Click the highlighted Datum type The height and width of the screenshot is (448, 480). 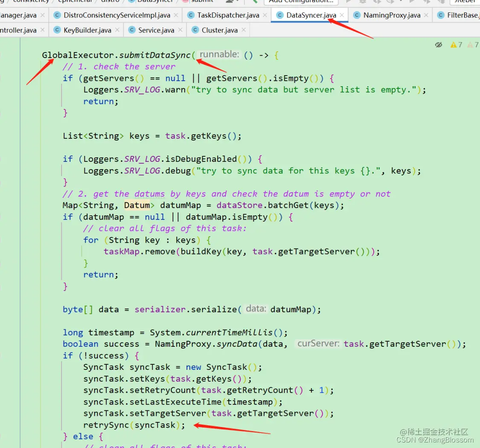tap(137, 205)
